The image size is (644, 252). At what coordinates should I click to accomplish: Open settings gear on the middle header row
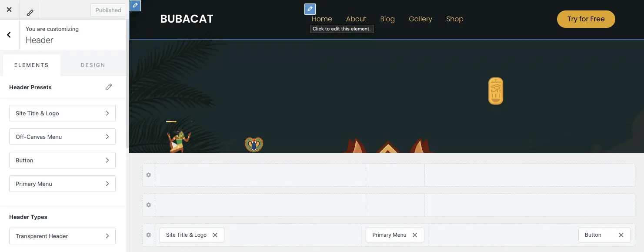click(148, 205)
